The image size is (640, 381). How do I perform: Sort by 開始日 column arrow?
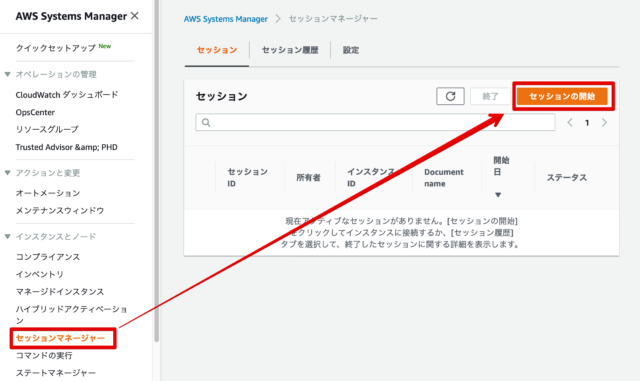498,195
